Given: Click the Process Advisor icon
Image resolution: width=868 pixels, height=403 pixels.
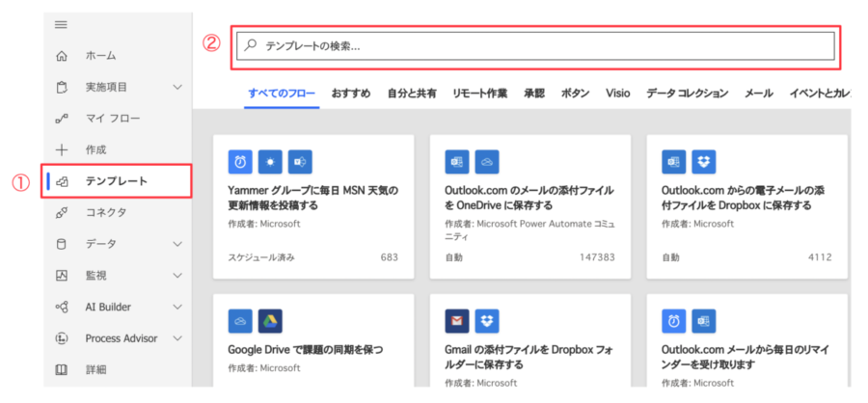Looking at the screenshot, I should 62,337.
